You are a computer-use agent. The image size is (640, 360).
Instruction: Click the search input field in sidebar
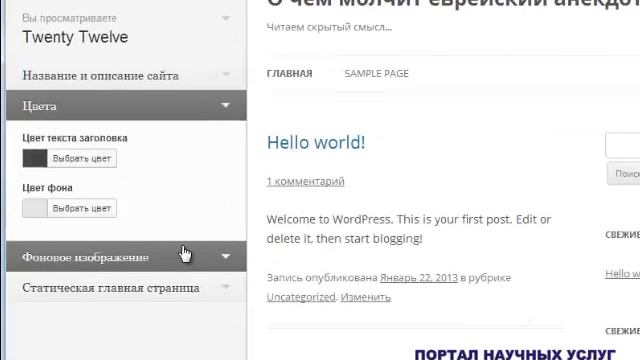tap(623, 145)
